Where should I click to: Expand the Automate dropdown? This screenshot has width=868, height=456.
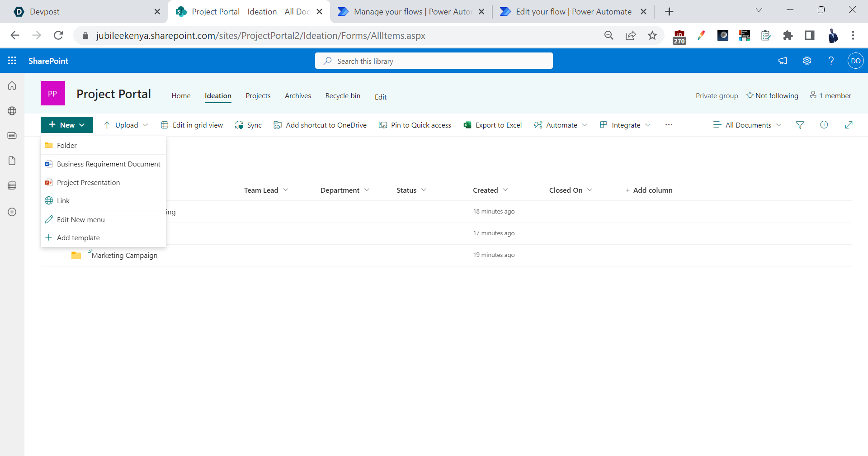click(x=561, y=125)
